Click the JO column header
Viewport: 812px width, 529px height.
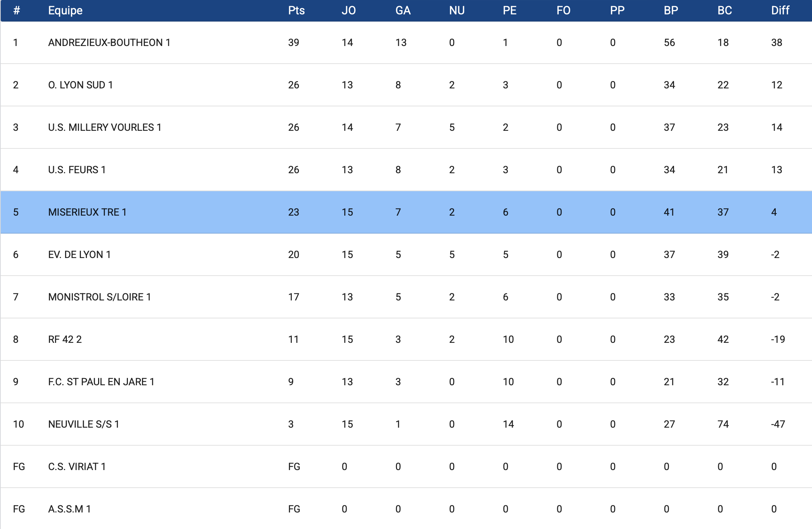[x=349, y=10]
